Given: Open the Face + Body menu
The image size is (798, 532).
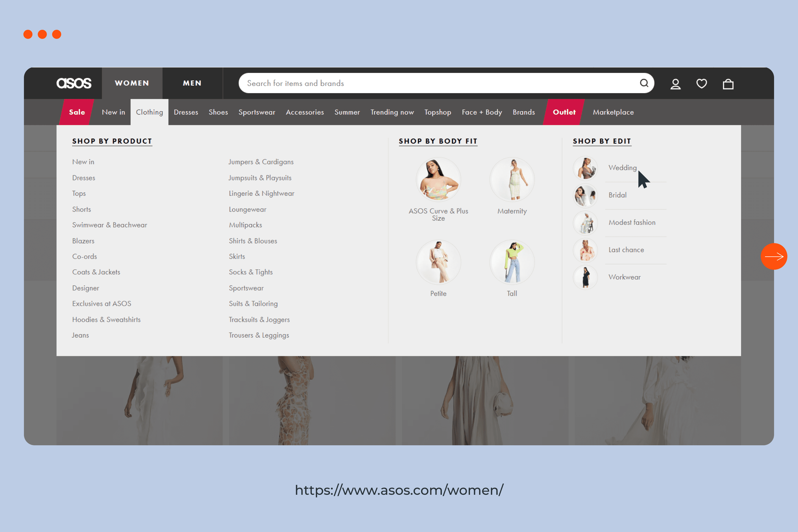Looking at the screenshot, I should 482,112.
